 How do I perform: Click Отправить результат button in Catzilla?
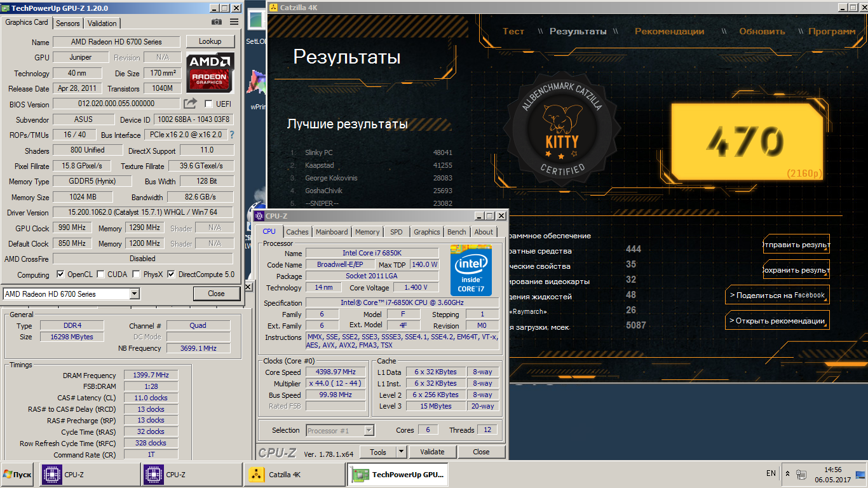coord(796,245)
